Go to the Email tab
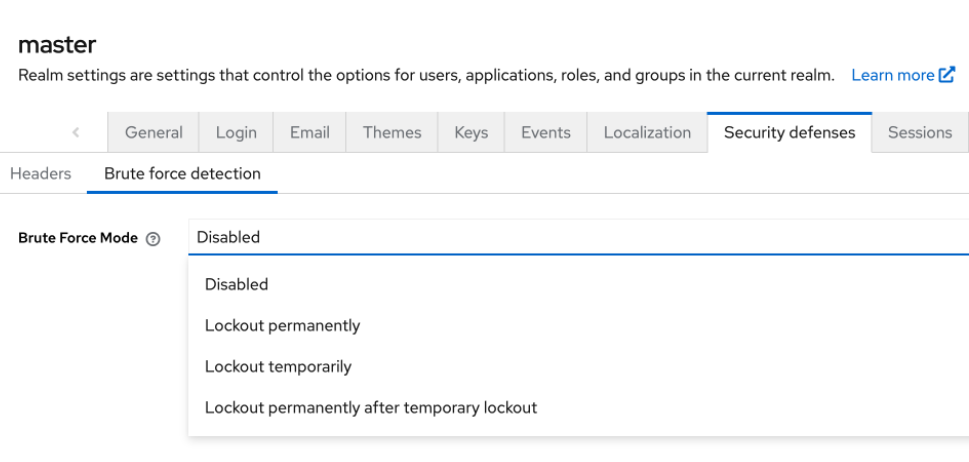 pyautogui.click(x=309, y=132)
